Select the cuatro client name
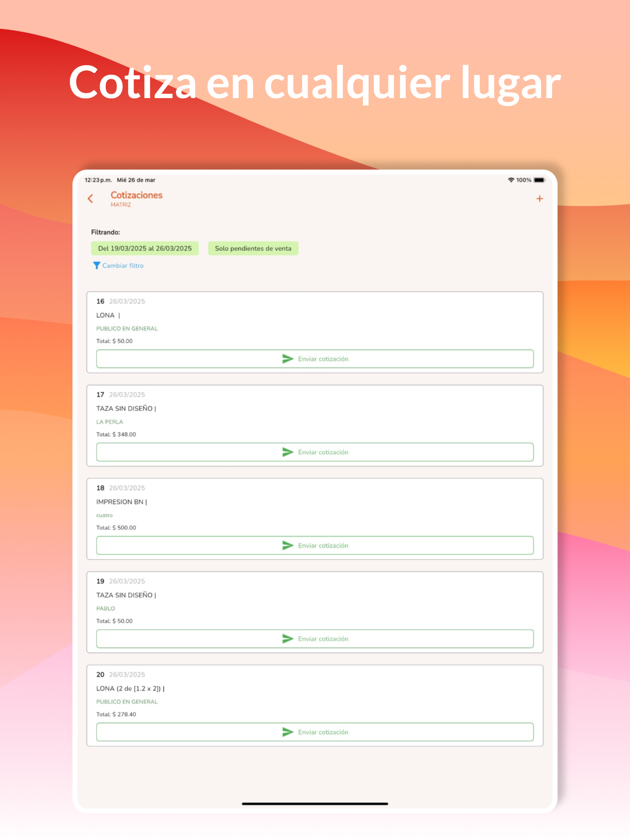 (x=105, y=515)
